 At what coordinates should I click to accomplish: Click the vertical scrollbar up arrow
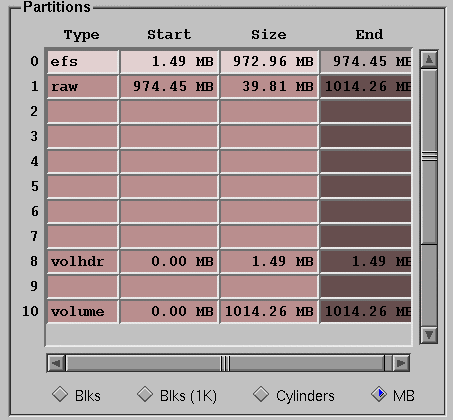(429, 60)
